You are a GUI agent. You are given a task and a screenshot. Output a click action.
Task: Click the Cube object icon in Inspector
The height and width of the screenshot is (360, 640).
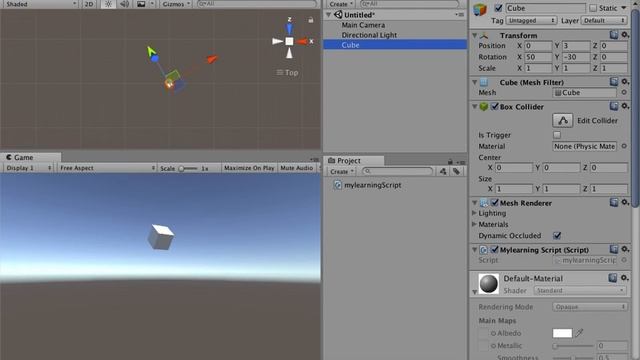click(480, 9)
